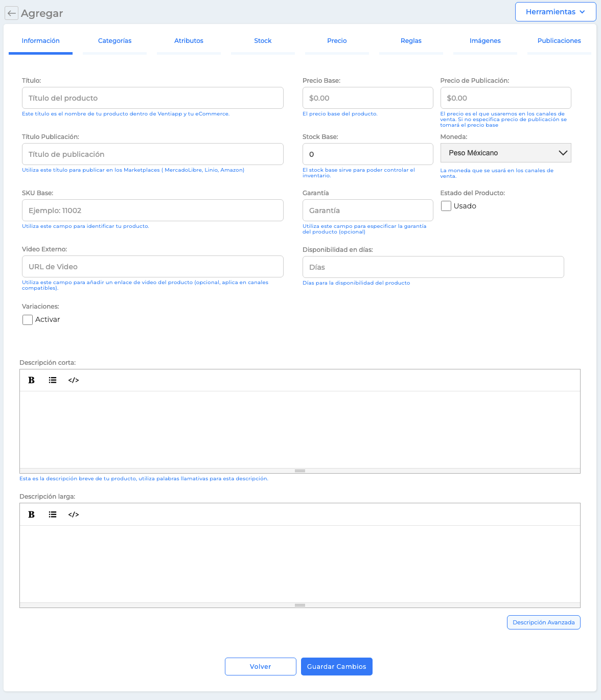
Task: Expand the Moneda currency dropdown
Action: pyautogui.click(x=505, y=153)
